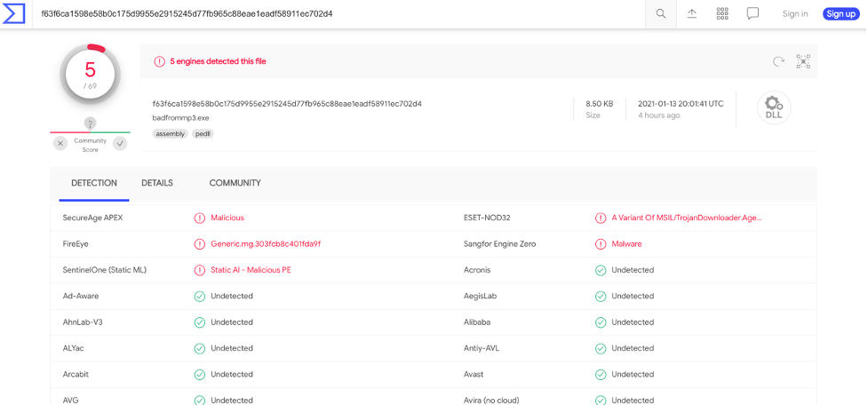Image resolution: width=868 pixels, height=405 pixels.
Task: Switch to the DETAILS tab
Action: [157, 183]
